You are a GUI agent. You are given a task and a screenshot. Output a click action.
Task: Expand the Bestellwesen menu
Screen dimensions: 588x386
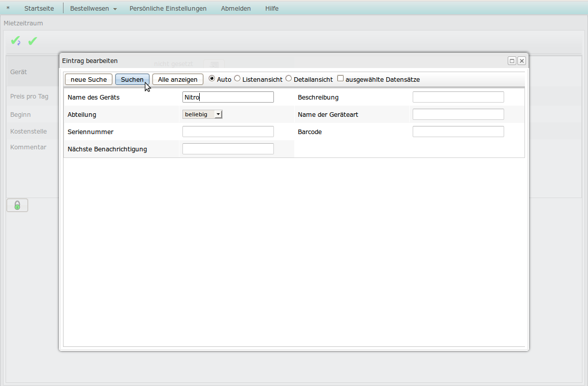[x=93, y=9]
